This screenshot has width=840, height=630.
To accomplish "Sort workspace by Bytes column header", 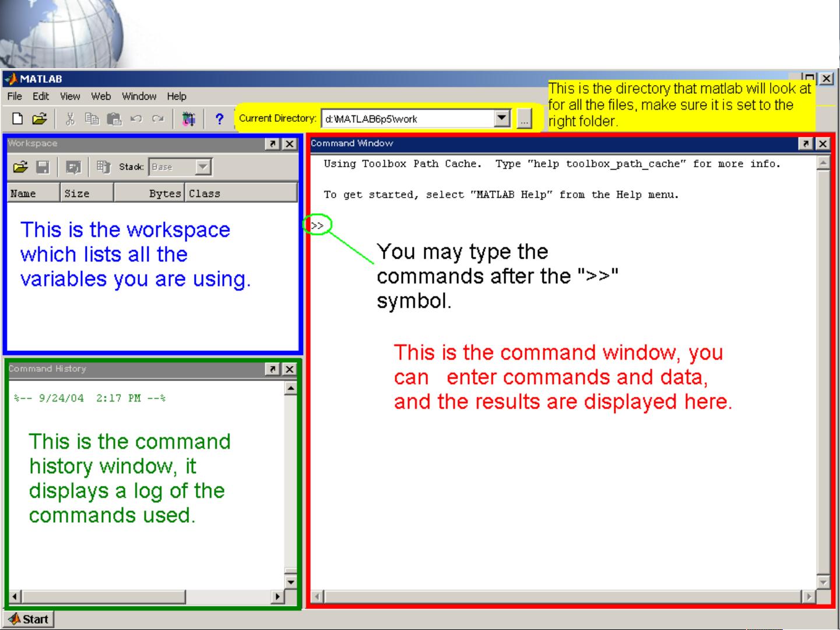I will click(x=149, y=193).
